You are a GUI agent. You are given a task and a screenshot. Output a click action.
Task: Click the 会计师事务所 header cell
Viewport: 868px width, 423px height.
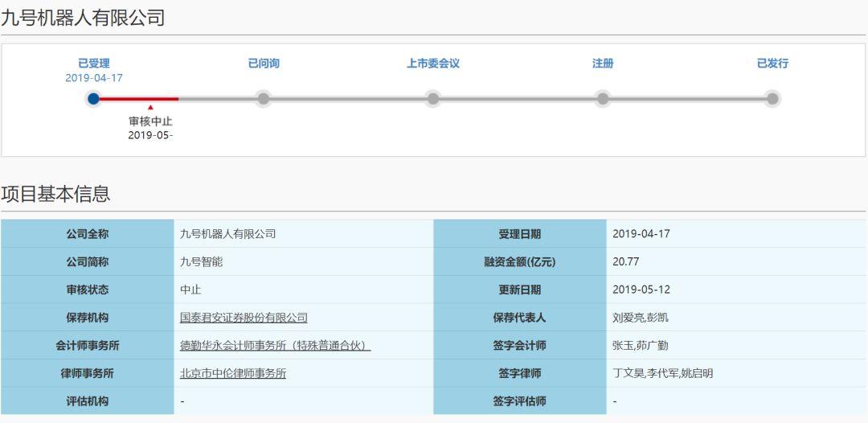(88, 346)
